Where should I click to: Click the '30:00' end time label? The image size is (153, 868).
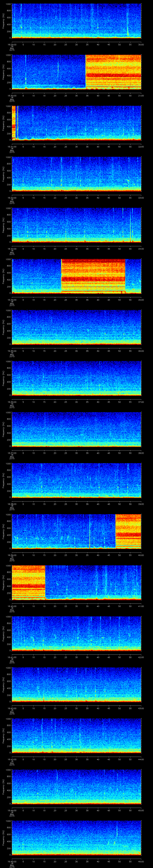click(141, 44)
